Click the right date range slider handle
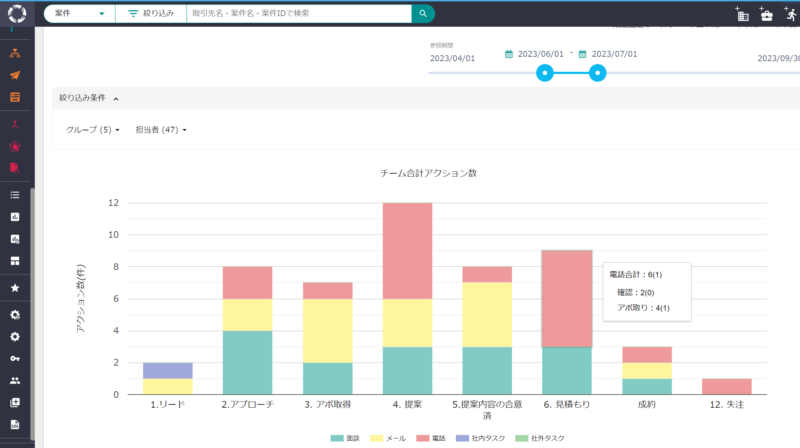Image resolution: width=800 pixels, height=448 pixels. [597, 73]
